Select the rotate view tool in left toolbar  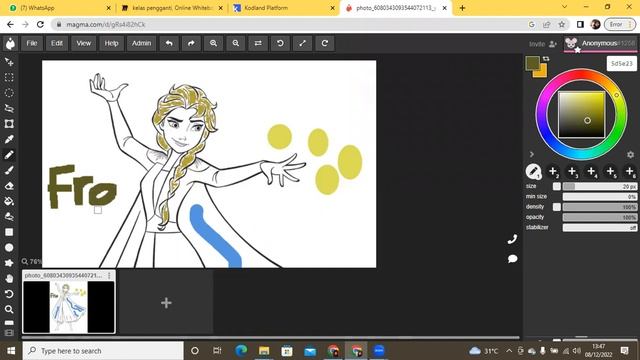click(x=9, y=294)
